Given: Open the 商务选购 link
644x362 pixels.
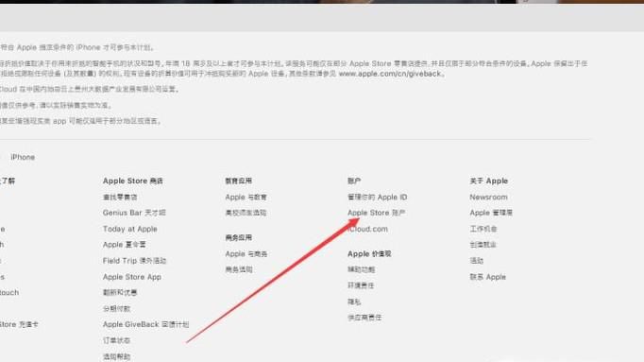Looking at the screenshot, I should [239, 269].
